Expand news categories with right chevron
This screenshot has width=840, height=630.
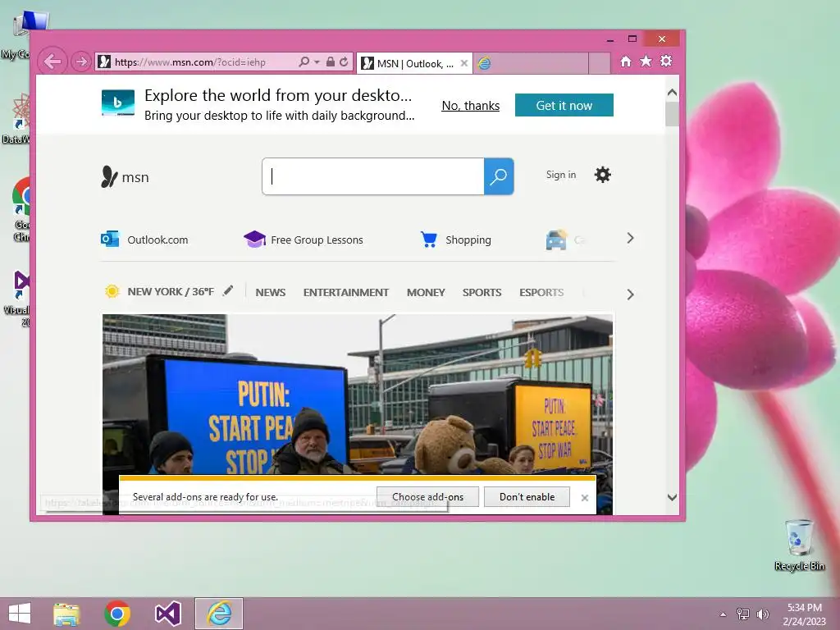[631, 294]
